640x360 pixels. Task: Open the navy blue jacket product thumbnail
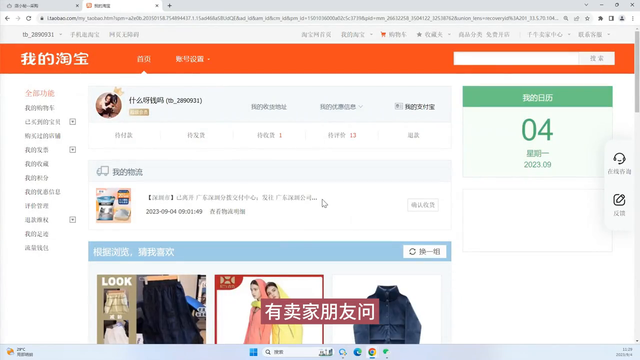pyautogui.click(x=387, y=309)
